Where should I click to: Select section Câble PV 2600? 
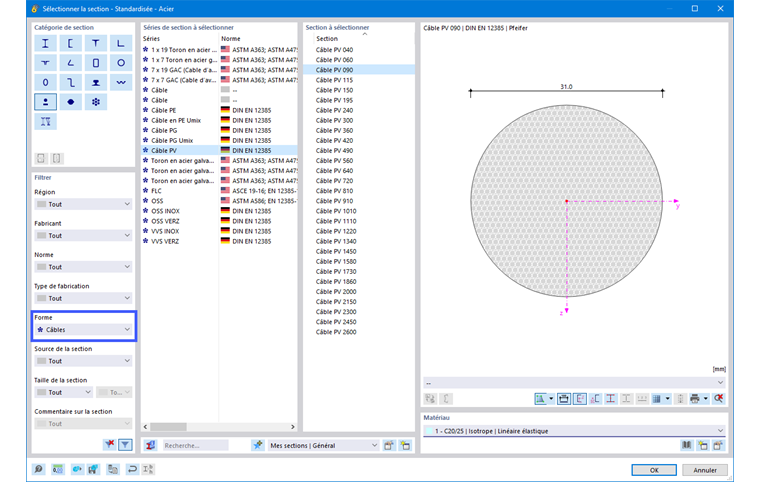(x=359, y=332)
